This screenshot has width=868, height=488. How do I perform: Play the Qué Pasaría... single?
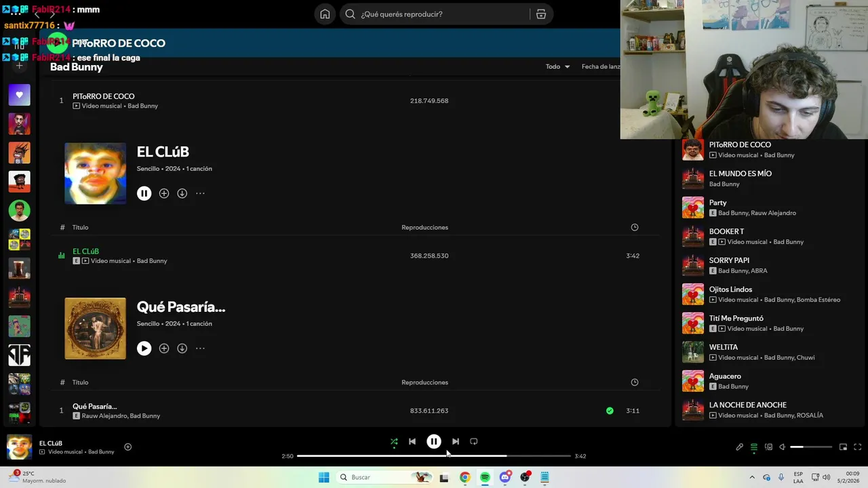tap(144, 348)
